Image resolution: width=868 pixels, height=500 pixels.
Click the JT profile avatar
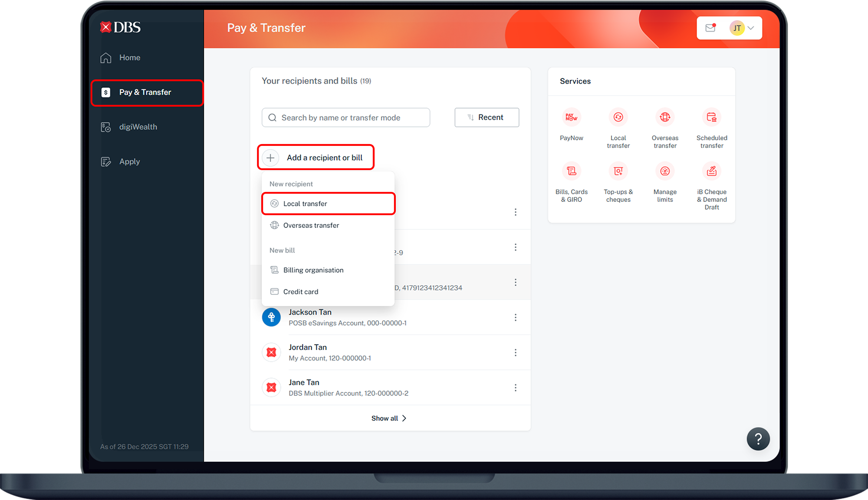[x=737, y=28]
